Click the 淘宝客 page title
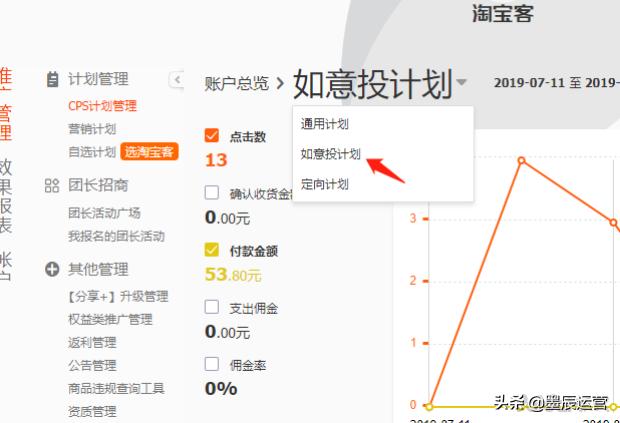The image size is (620, 423). (x=503, y=14)
